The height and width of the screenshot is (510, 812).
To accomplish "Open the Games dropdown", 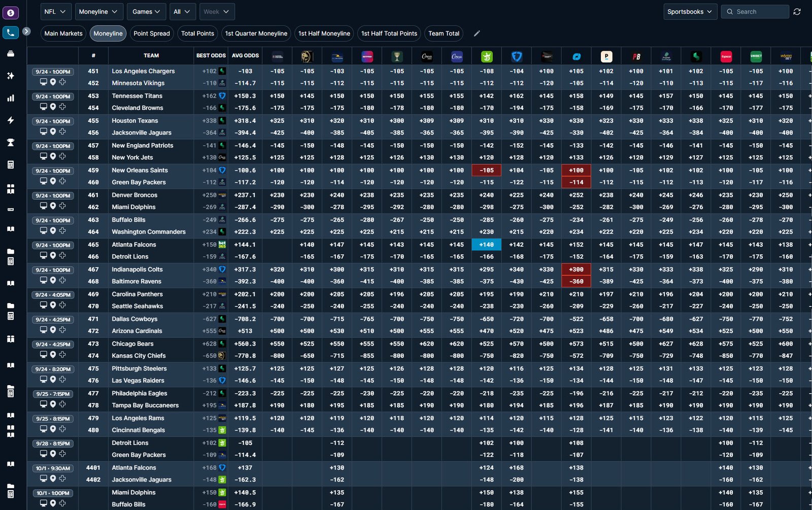I will pyautogui.click(x=147, y=12).
